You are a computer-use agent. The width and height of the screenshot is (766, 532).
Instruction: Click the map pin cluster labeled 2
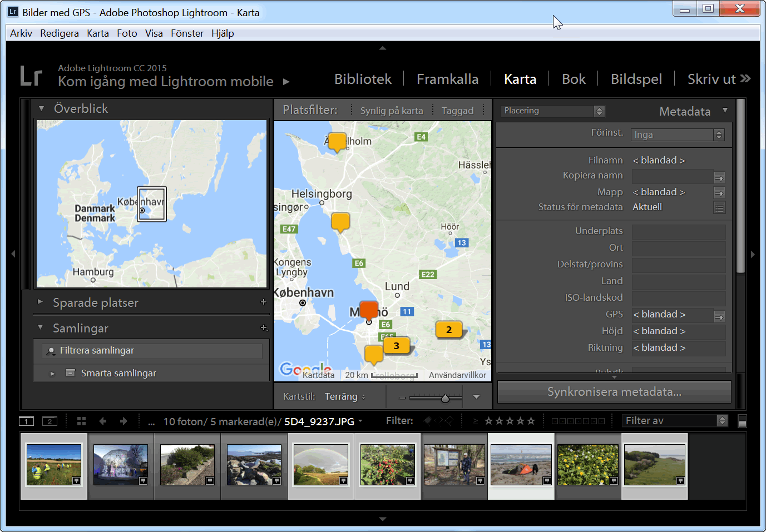[449, 330]
